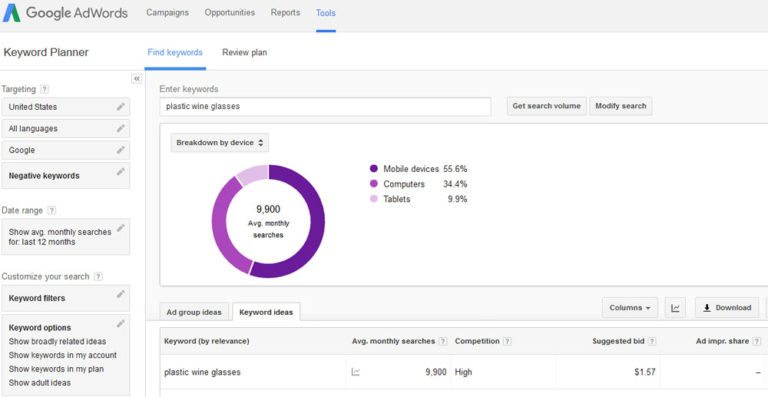This screenshot has width=768, height=397.
Task: Edit All languages pencil icon
Action: point(120,128)
